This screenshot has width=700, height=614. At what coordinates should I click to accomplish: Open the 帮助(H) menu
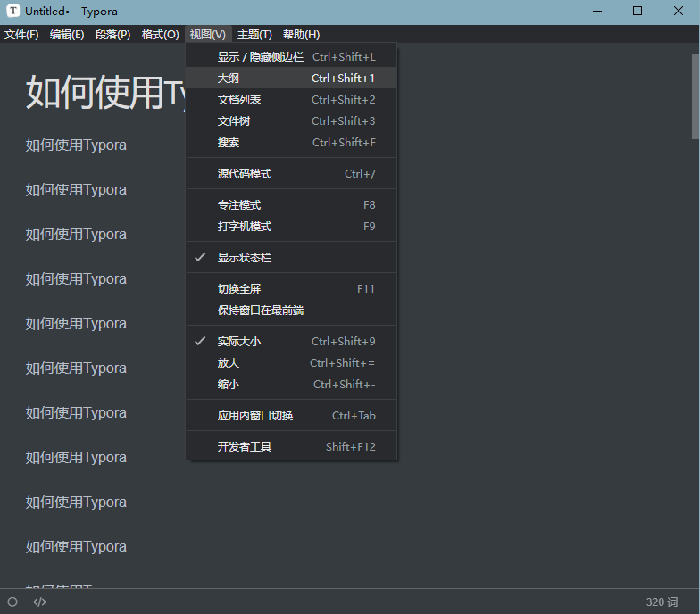tap(302, 34)
